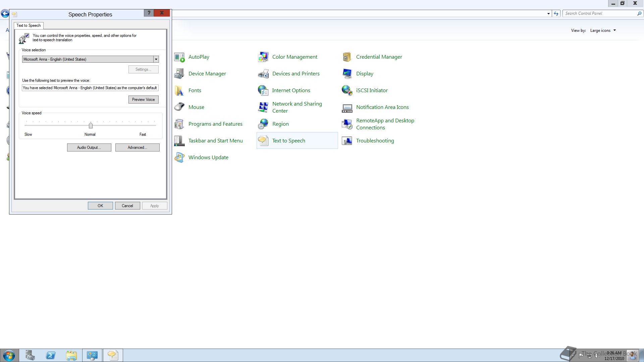This screenshot has height=362, width=644.
Task: Click Cancel in Speech Properties
Action: pyautogui.click(x=127, y=206)
